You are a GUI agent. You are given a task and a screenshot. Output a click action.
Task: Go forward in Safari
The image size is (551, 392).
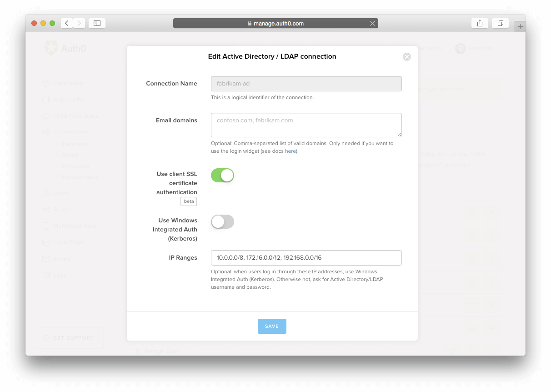pos(79,23)
